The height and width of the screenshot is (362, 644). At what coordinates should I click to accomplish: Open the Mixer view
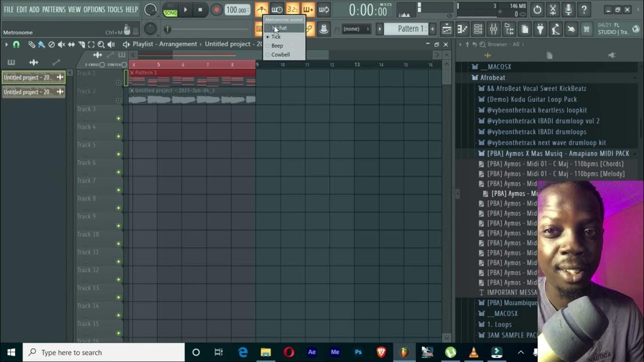[x=494, y=29]
